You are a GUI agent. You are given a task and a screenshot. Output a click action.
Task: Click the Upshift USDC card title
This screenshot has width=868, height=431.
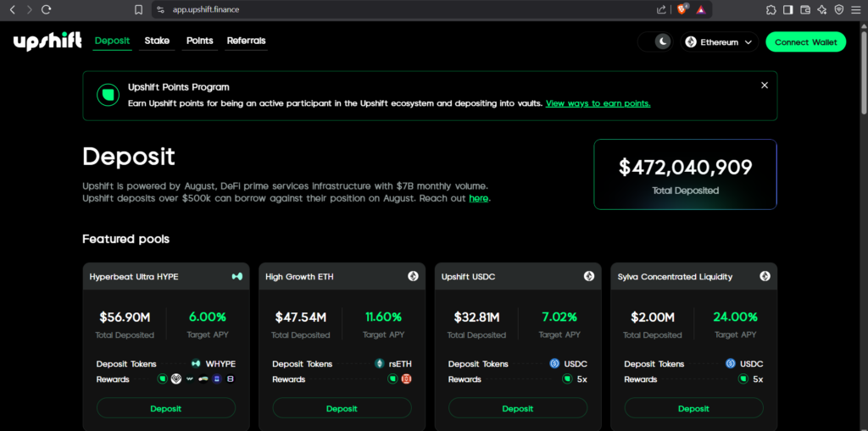(x=468, y=277)
